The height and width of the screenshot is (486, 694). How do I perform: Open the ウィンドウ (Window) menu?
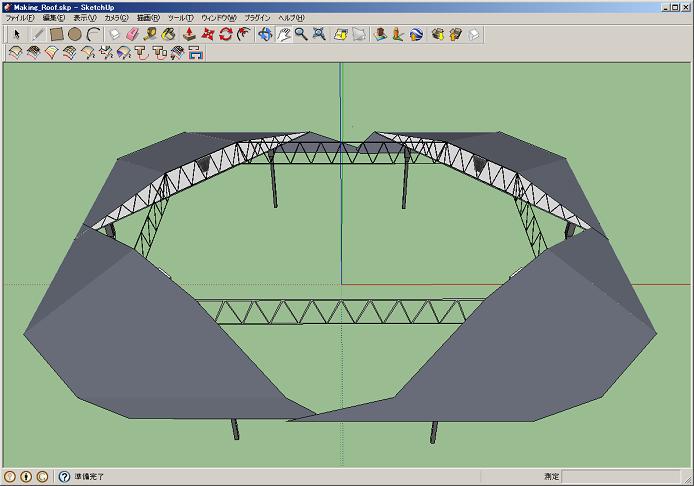pyautogui.click(x=217, y=18)
